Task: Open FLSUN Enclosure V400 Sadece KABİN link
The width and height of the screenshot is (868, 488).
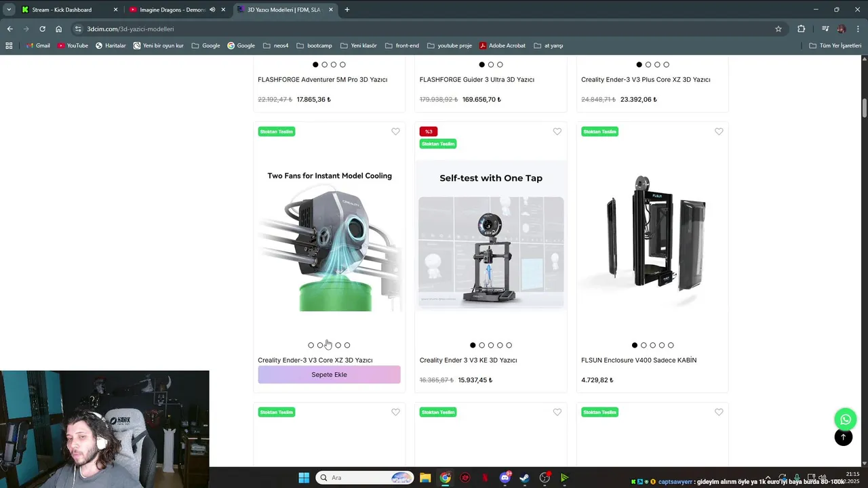Action: (x=639, y=360)
